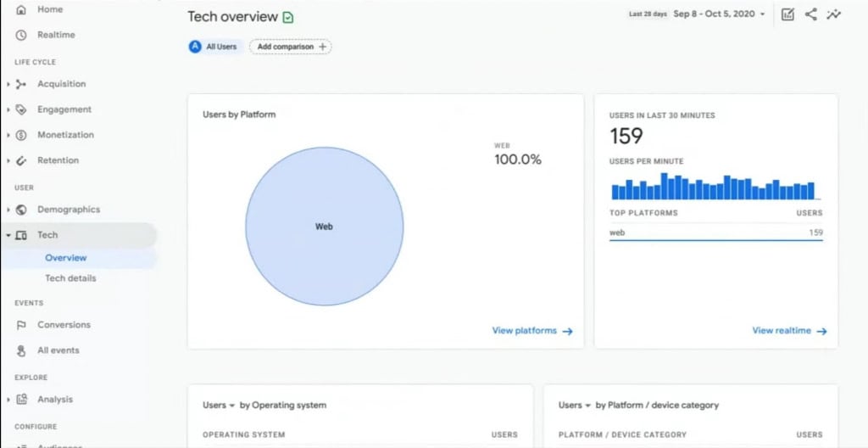Click the Engagement tag icon
The width and height of the screenshot is (868, 448).
point(21,109)
